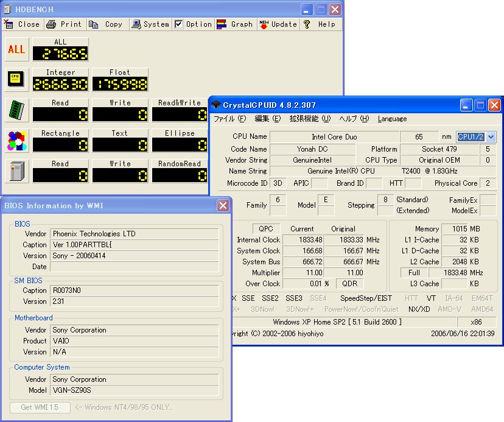Click BIOS Vendor field Phoenix Technologies LTD
The height and width of the screenshot is (422, 504).
[135, 233]
